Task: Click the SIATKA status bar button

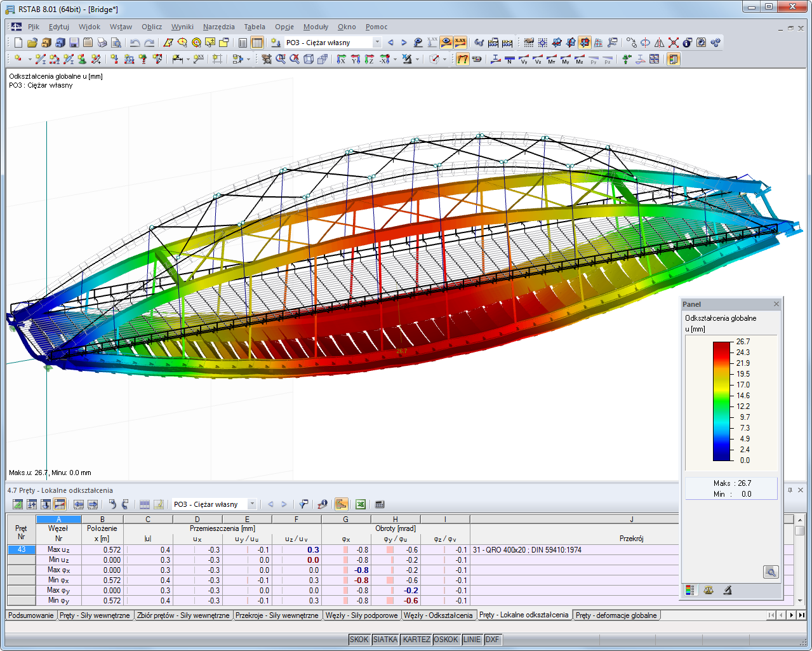Action: [385, 640]
